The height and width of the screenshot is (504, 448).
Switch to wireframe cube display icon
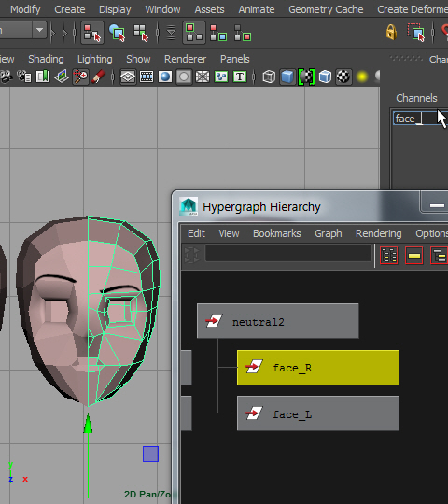[269, 77]
